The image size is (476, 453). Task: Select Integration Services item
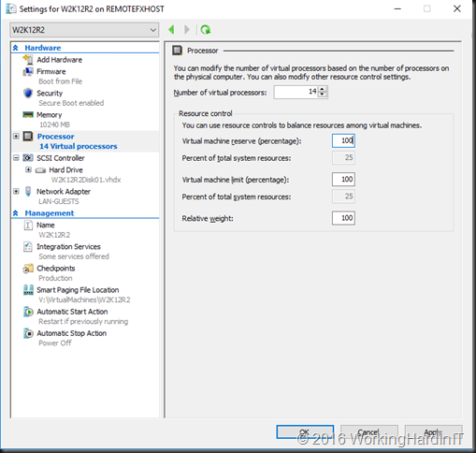[68, 247]
